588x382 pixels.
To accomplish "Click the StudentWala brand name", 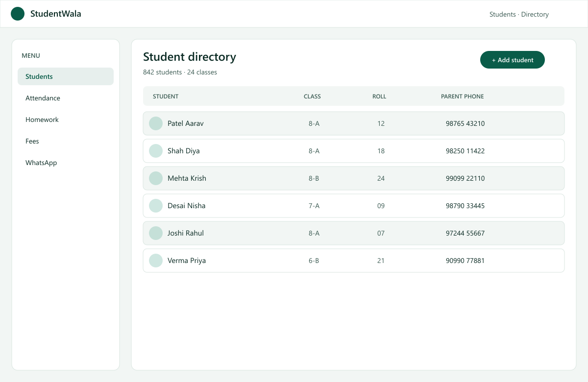I will (x=56, y=14).
